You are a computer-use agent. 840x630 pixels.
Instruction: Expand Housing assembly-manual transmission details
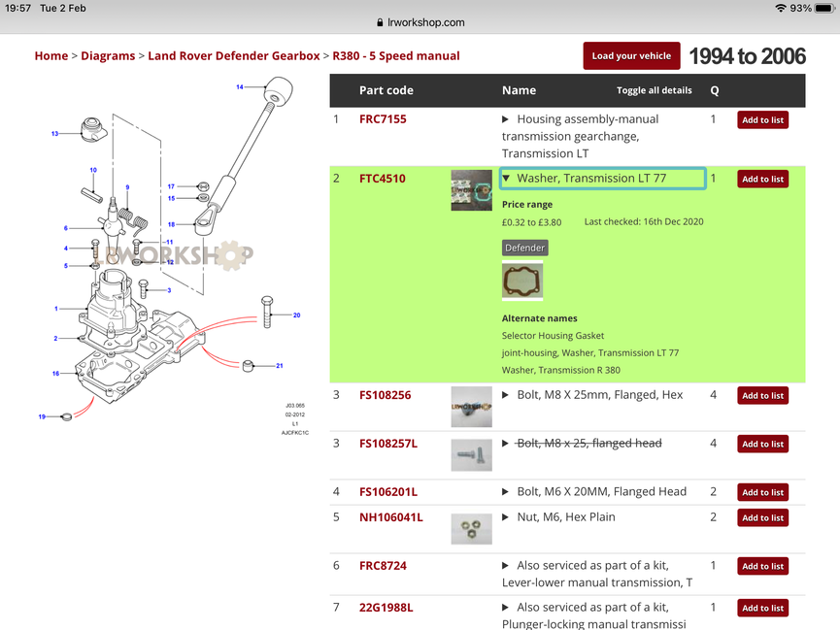click(505, 119)
